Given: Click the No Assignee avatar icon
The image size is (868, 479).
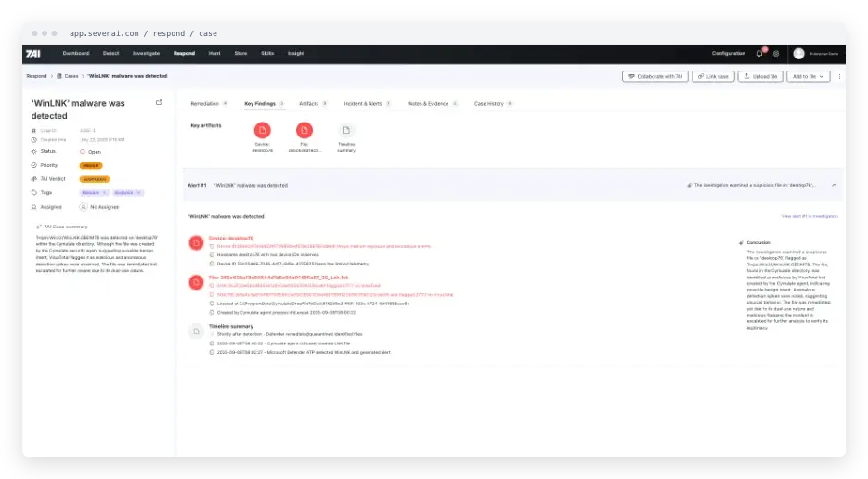Looking at the screenshot, I should 83,207.
